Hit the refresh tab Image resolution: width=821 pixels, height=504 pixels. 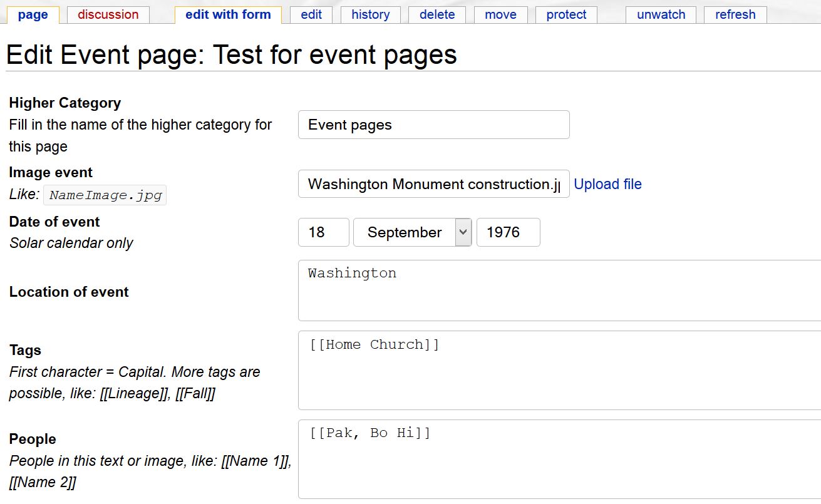pyautogui.click(x=735, y=14)
